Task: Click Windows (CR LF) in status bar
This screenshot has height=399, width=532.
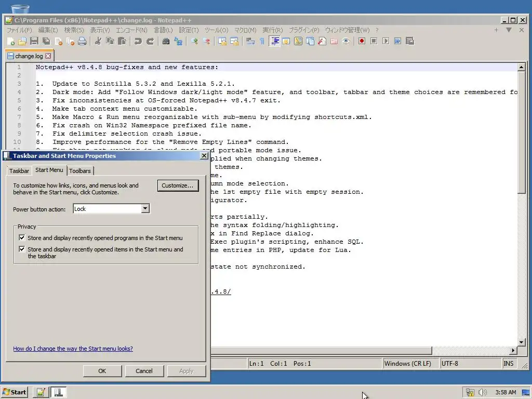Action: coord(407,363)
